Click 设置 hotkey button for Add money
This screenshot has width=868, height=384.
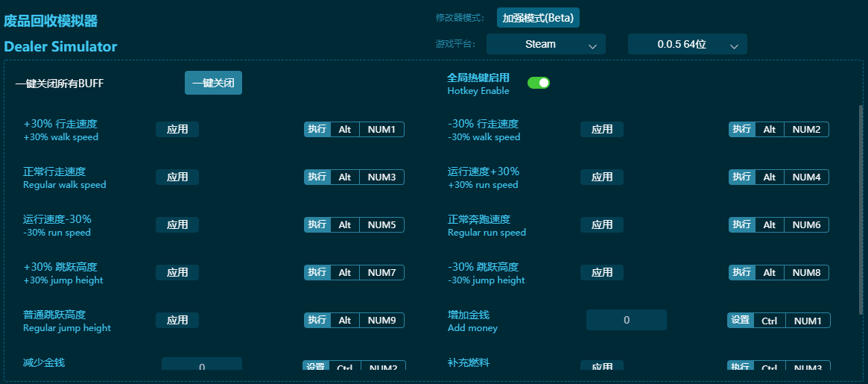pyautogui.click(x=741, y=321)
